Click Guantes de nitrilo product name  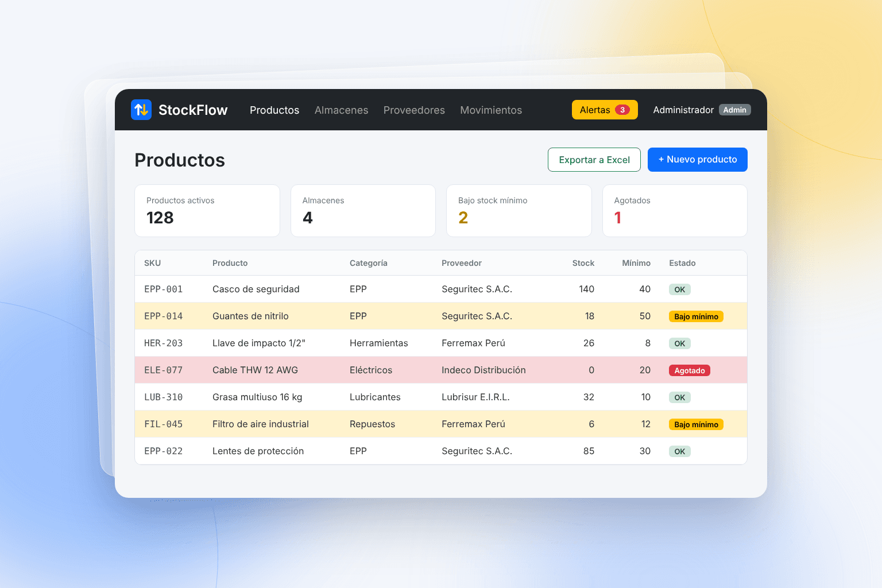[250, 316]
